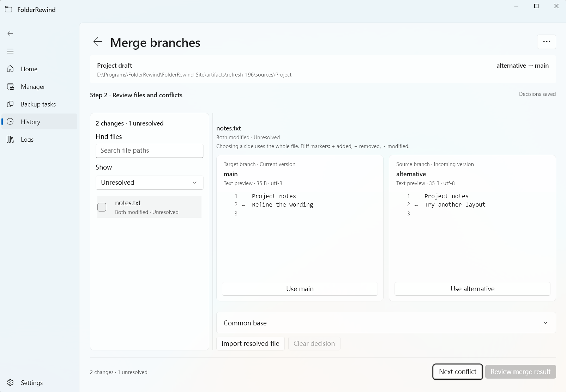This screenshot has width=566, height=392.
Task: Click the sidebar back arrow icon
Action: pyautogui.click(x=10, y=33)
